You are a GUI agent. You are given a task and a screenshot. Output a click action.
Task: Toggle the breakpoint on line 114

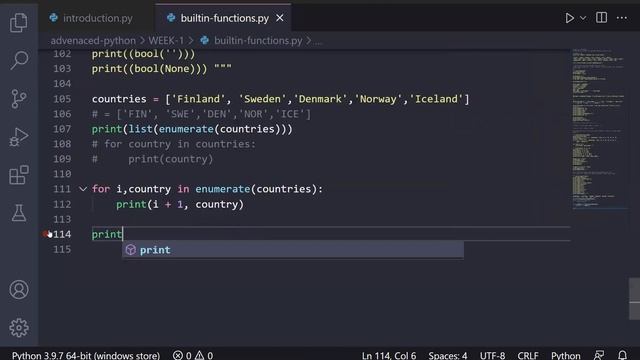coord(46,234)
